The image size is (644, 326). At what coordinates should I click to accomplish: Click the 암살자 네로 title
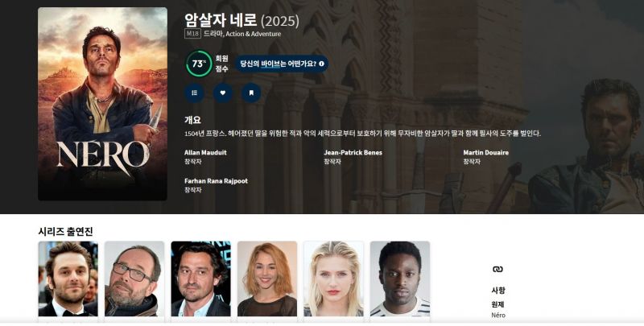point(221,19)
